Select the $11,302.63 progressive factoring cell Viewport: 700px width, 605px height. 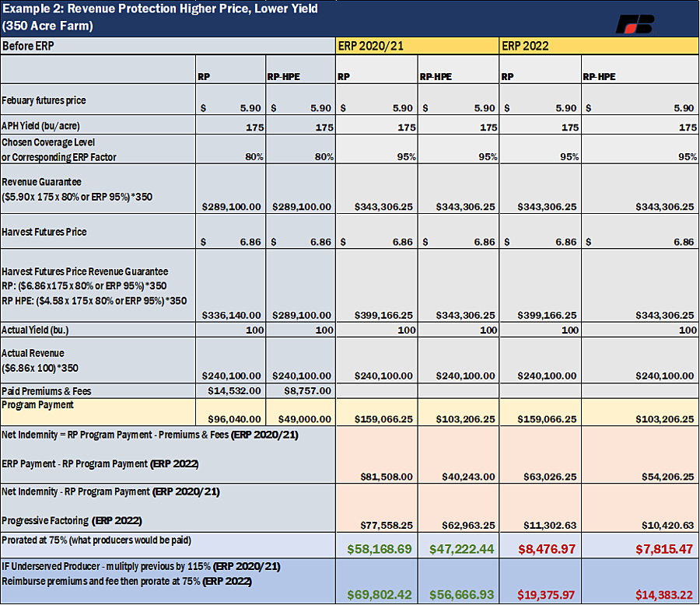click(541, 508)
